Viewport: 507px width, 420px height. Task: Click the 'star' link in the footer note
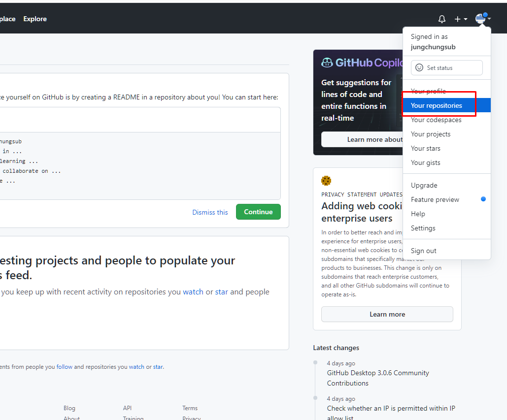(x=158, y=367)
